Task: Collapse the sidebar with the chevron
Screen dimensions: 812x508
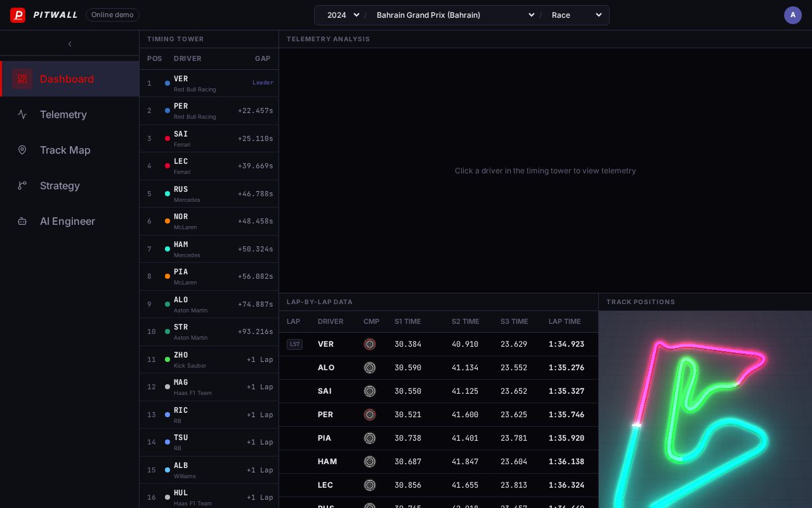Action: [70, 44]
